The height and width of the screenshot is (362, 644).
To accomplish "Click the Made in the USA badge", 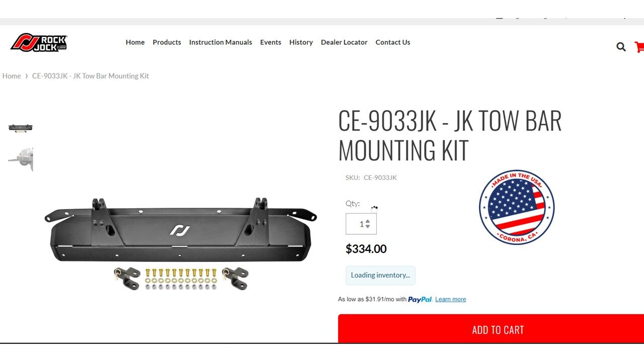I will pyautogui.click(x=517, y=207).
